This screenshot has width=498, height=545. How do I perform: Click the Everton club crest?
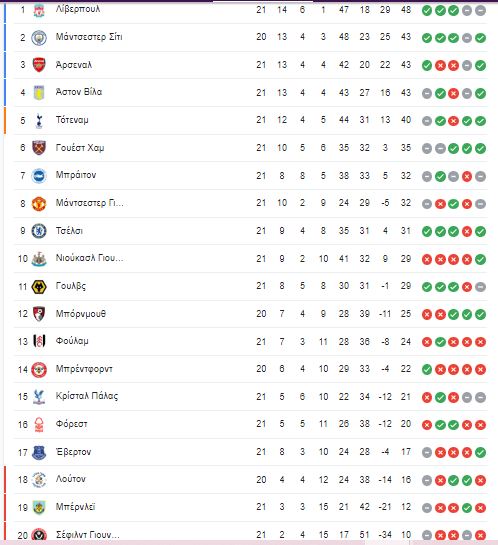tap(39, 453)
